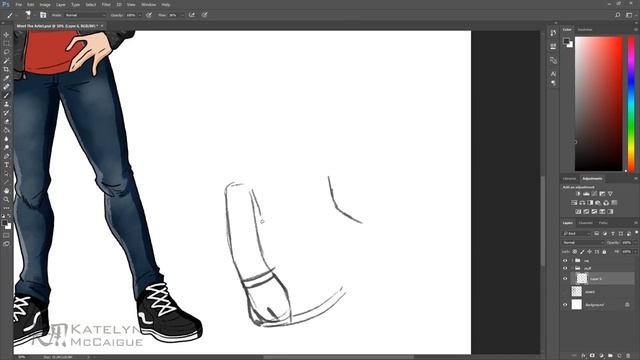Viewport: 640px width, 360px height.
Task: Toggle lock transparent pixels
Action: tap(575, 252)
